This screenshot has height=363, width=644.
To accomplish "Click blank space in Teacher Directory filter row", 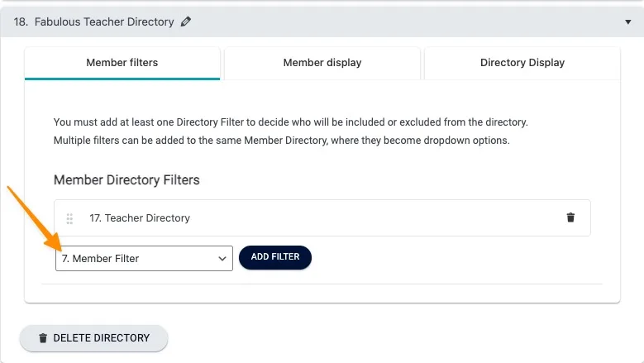I will click(x=372, y=218).
